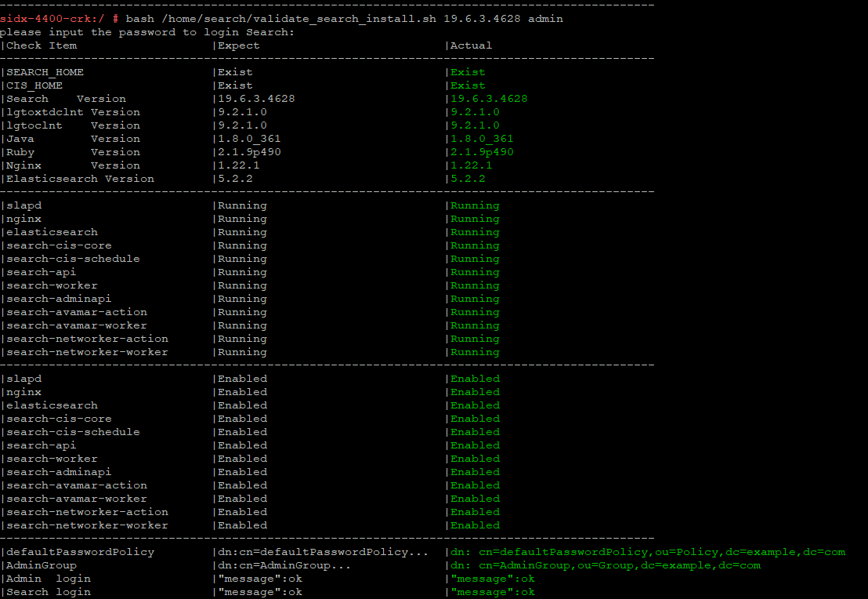Click green "dn: cn=AdminGroup,ou=Group,dc=example,dc=com"
The height and width of the screenshot is (599, 868).
click(606, 565)
